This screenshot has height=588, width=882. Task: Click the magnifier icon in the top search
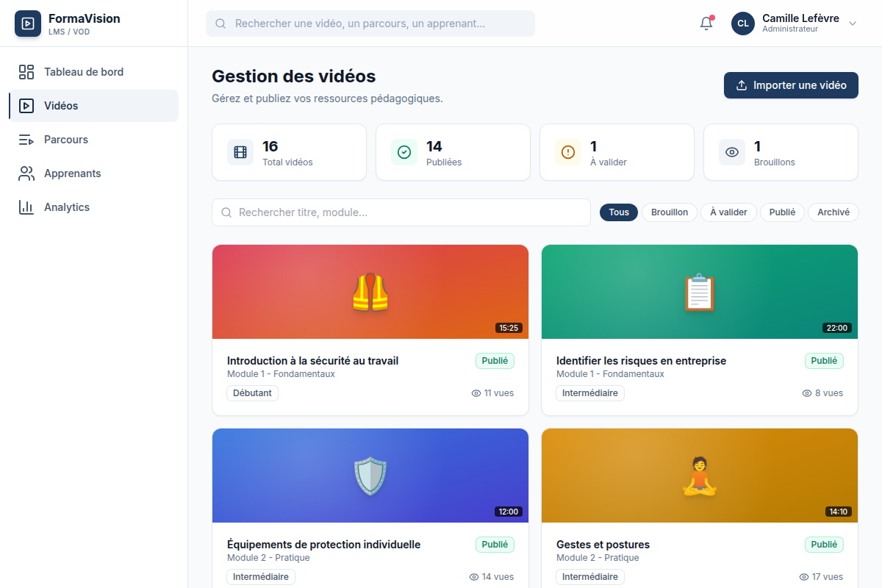coord(220,24)
